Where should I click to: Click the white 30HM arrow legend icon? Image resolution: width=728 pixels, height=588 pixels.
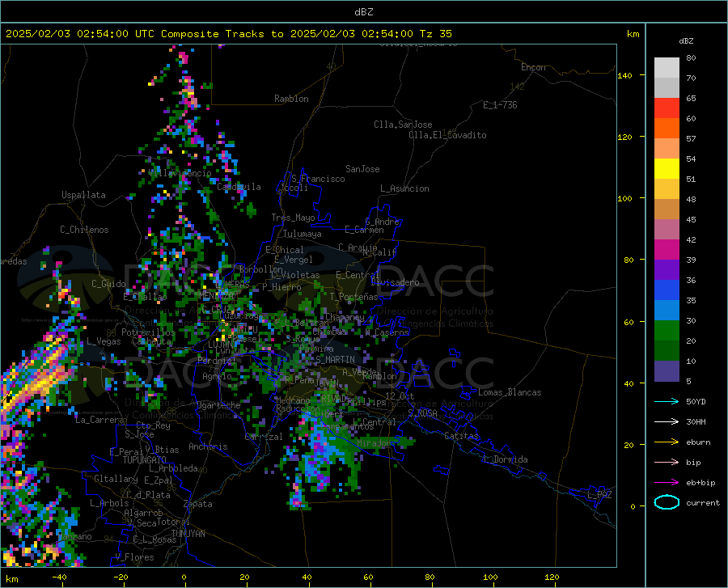(x=667, y=422)
